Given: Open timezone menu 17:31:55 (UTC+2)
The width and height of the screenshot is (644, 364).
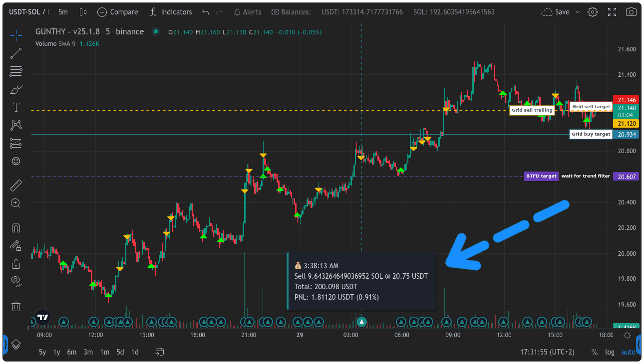Looking at the screenshot, I should click(x=547, y=352).
